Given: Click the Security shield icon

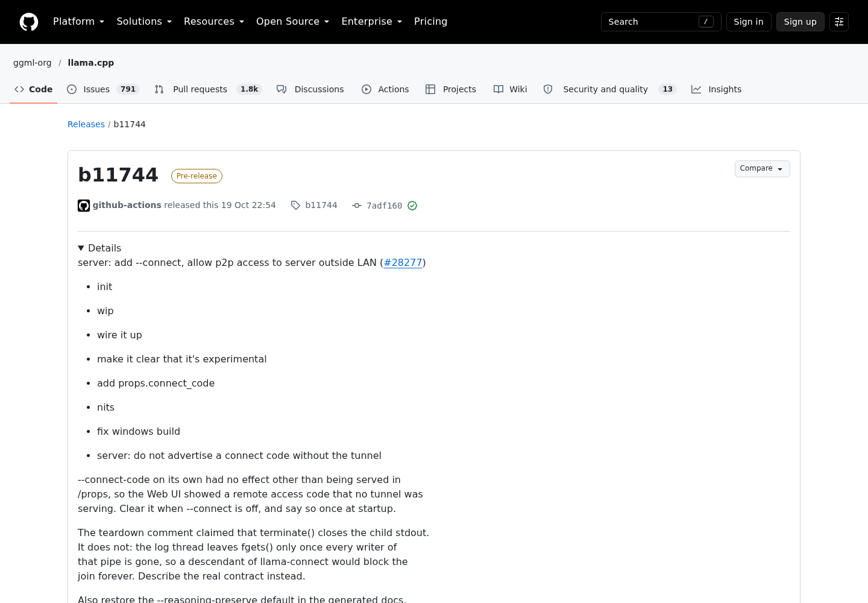Looking at the screenshot, I should tap(548, 89).
